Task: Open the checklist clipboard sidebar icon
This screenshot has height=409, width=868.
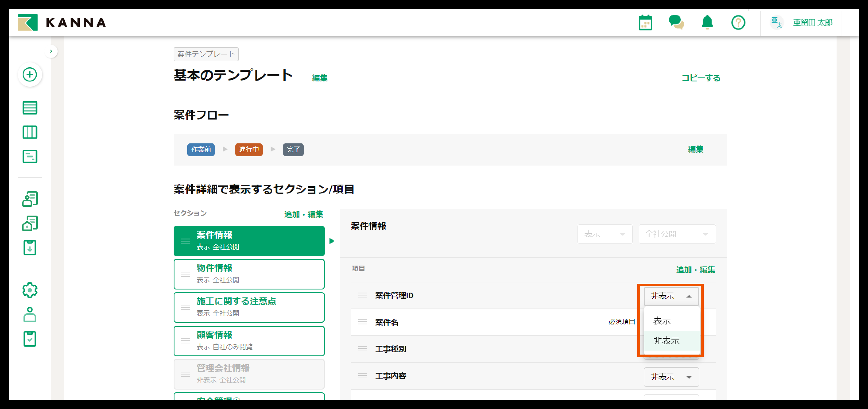Action: (30, 339)
